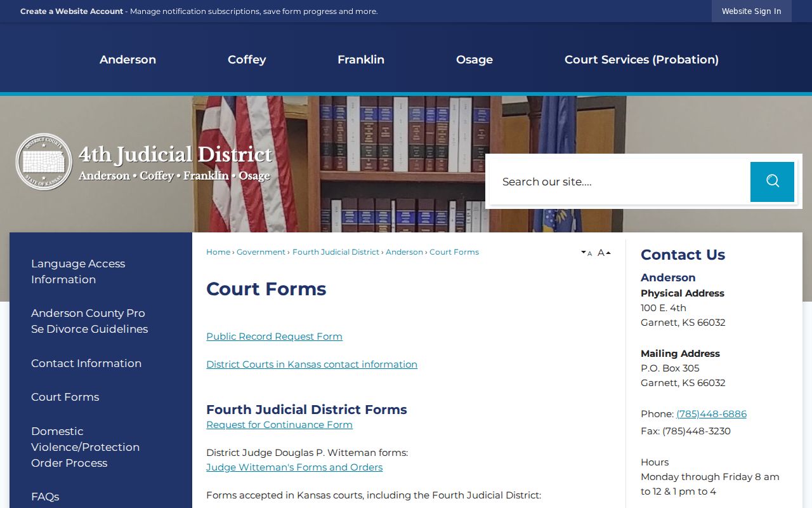The image size is (812, 508).
Task: Open Contact Information in sidebar
Action: pos(86,363)
